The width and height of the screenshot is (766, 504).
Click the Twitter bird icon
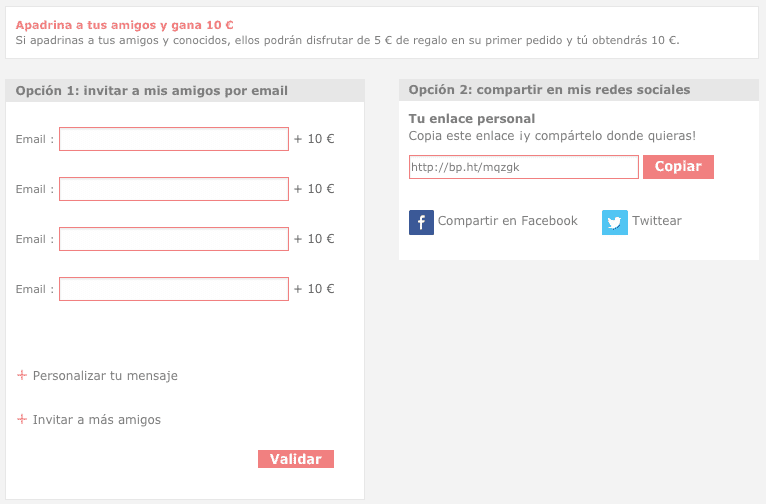(x=614, y=222)
